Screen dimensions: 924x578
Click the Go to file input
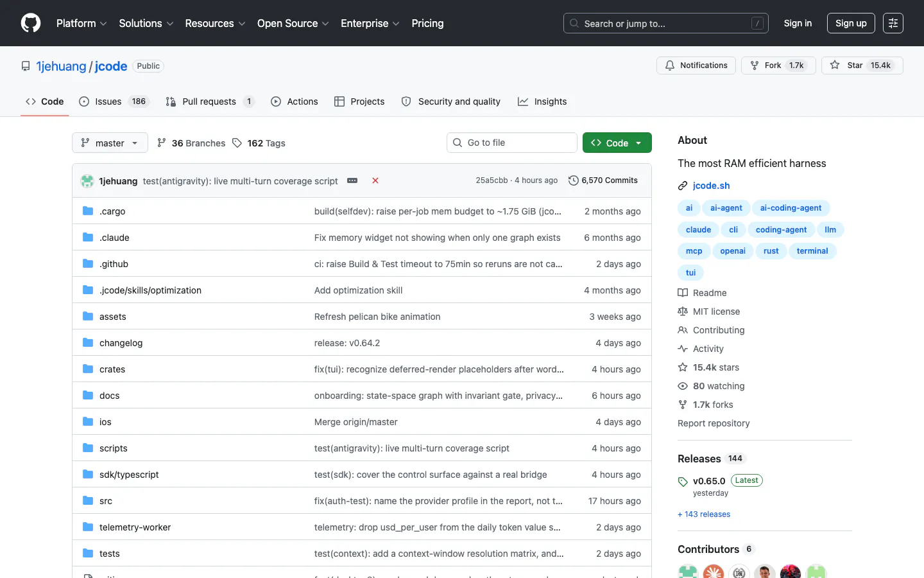[x=512, y=143]
